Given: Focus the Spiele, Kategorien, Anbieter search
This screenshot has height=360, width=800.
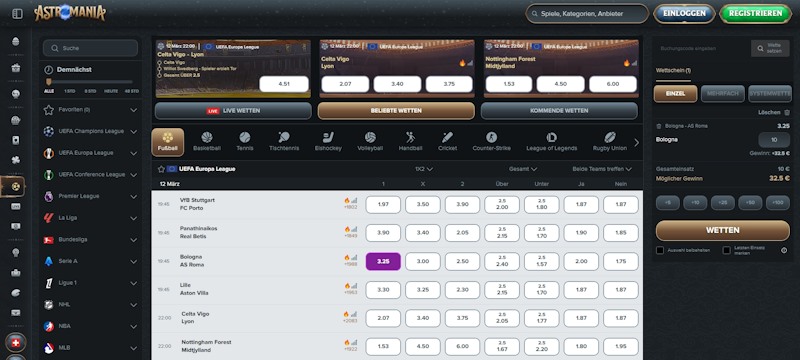Looking at the screenshot, I should [x=587, y=14].
